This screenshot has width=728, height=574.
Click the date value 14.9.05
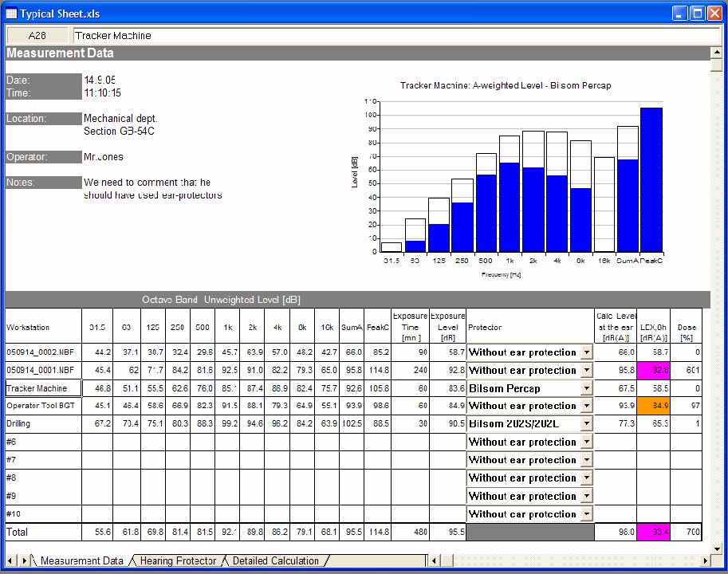(100, 80)
